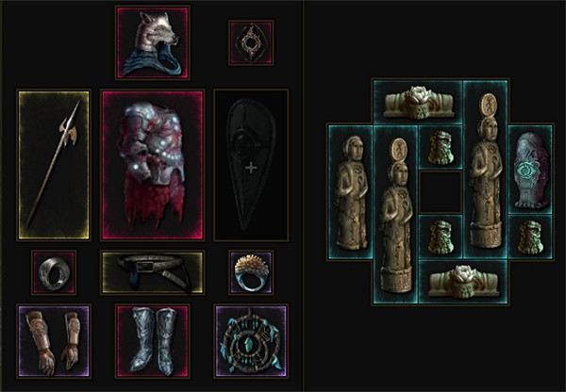Click the empty shield off-hand slot
Screen dimensions: 566x392
(x=251, y=165)
